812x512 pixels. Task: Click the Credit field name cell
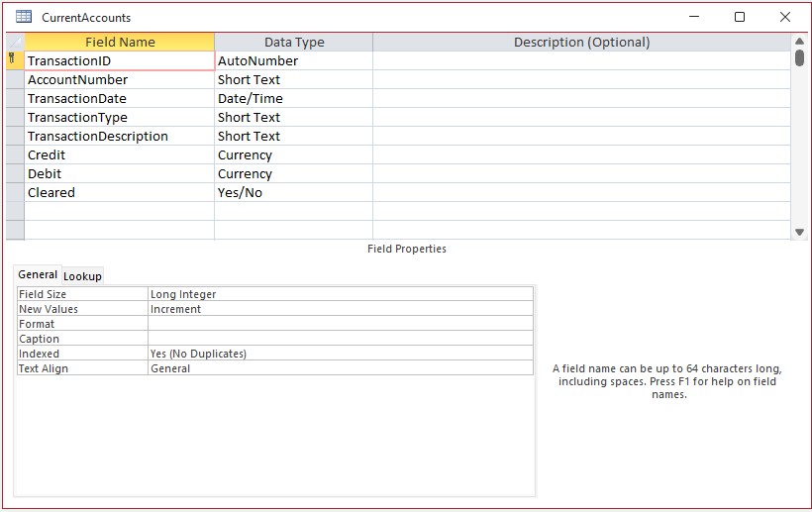(119, 154)
